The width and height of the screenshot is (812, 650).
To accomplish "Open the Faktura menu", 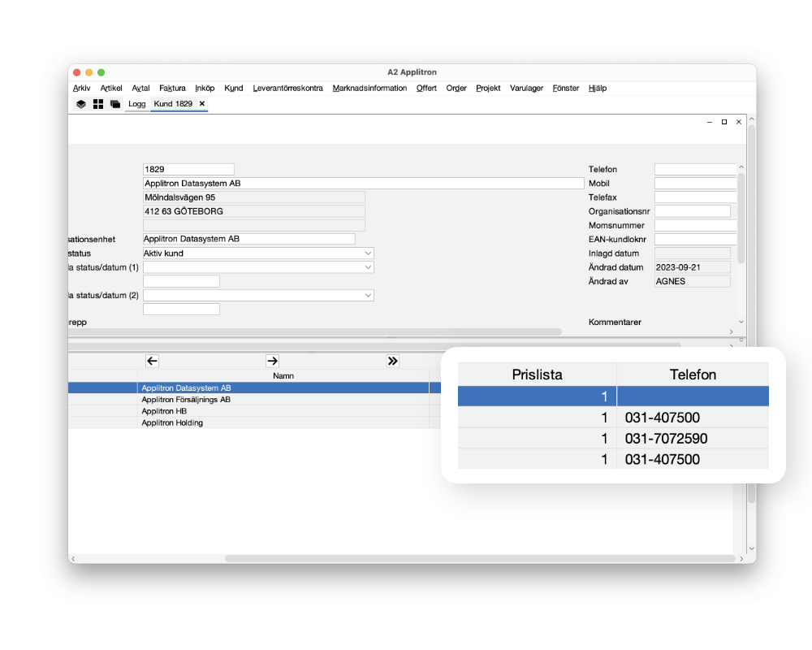I will pyautogui.click(x=172, y=88).
